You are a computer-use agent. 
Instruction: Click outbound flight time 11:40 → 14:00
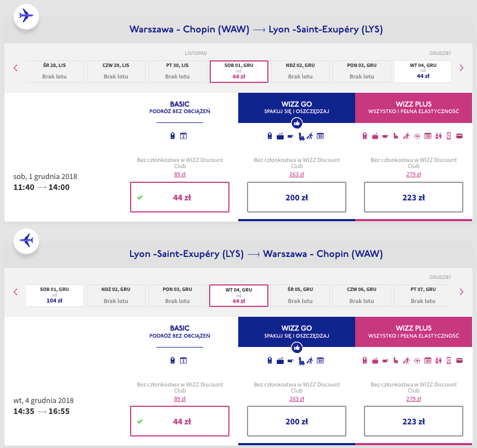coord(41,187)
